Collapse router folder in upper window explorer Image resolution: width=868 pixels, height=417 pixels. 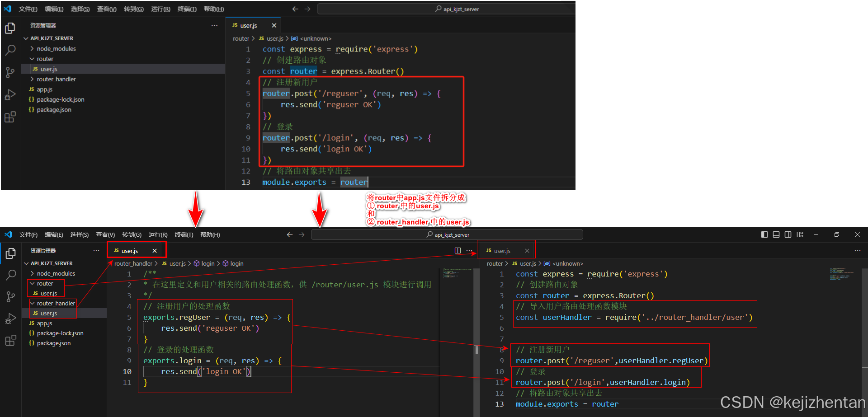pos(32,59)
